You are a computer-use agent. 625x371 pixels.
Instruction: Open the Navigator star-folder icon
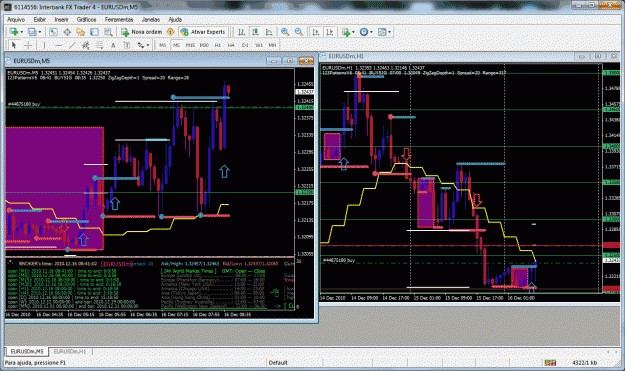(x=81, y=32)
